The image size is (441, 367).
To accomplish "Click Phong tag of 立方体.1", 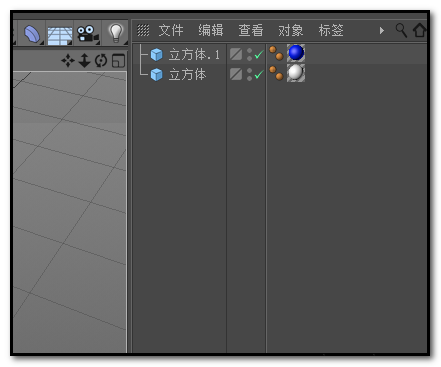I will tap(276, 53).
